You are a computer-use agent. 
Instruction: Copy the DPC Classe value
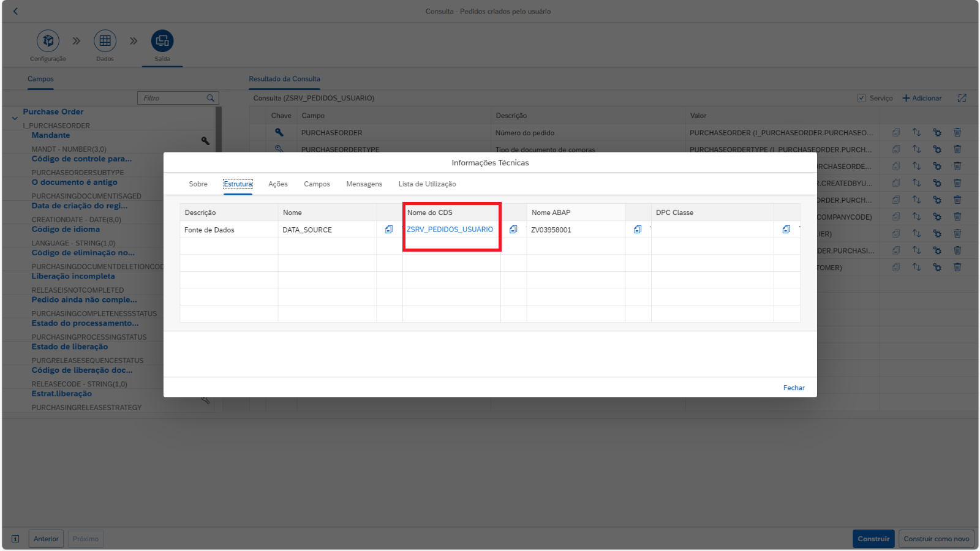(786, 230)
